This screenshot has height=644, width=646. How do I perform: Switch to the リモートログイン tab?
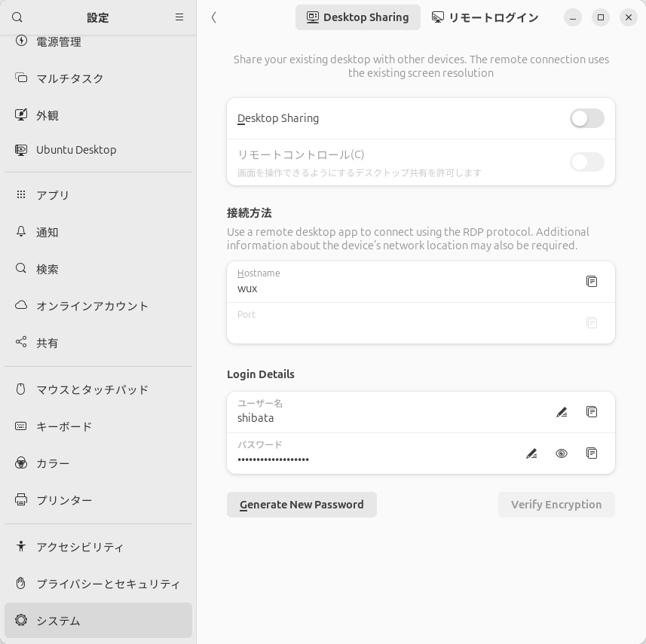coord(485,17)
